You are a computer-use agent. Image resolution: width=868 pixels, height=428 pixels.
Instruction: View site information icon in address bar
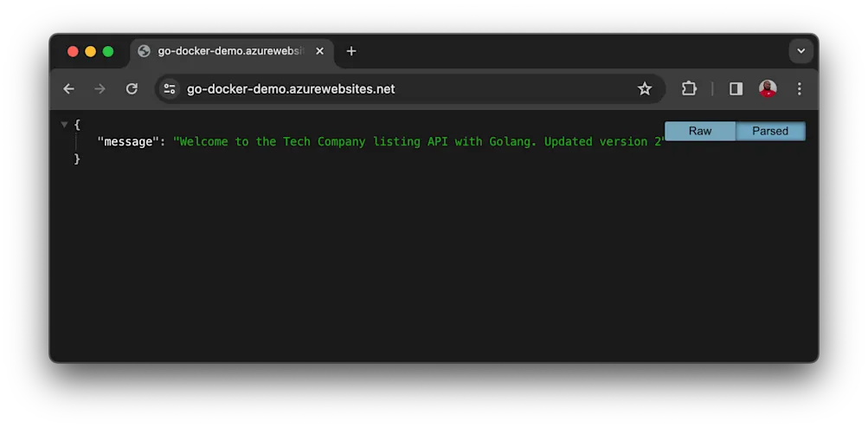(170, 88)
